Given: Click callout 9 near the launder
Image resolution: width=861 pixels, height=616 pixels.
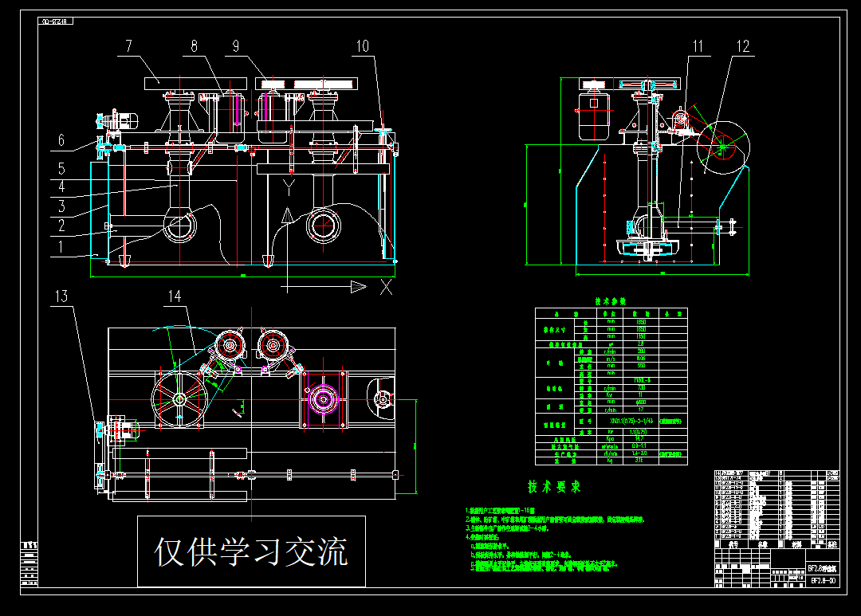Looking at the screenshot, I should tap(235, 45).
